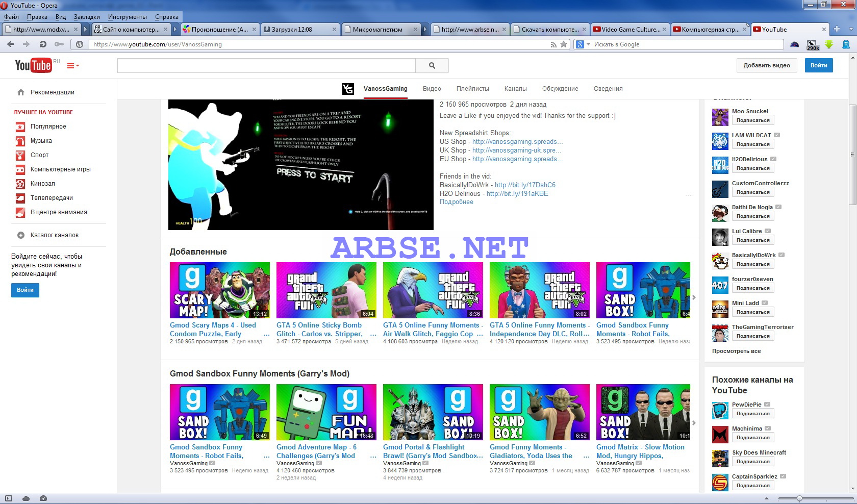Open BasicallyIDoWrk channel avatar
The image size is (857, 504).
point(720,261)
